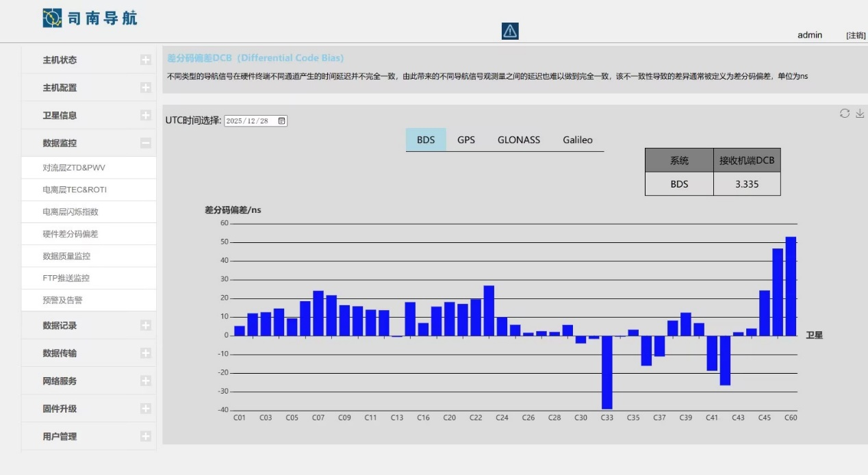This screenshot has width=868, height=475.
Task: Click the warning triangle alert icon
Action: pos(510,31)
